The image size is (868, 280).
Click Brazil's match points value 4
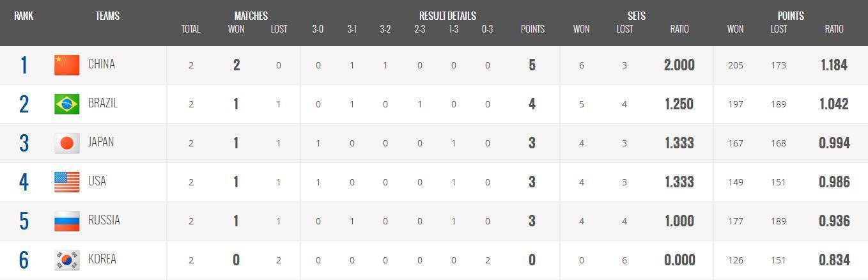click(x=532, y=104)
